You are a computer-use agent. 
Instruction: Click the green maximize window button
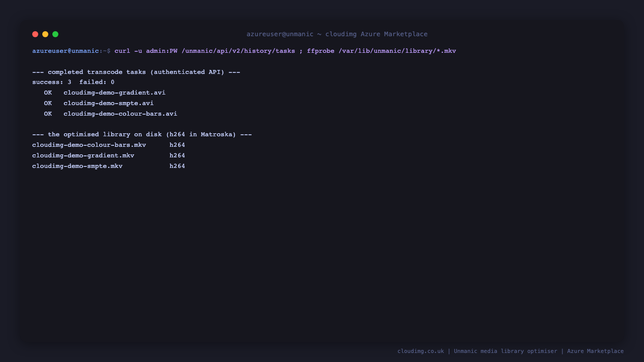(x=55, y=34)
